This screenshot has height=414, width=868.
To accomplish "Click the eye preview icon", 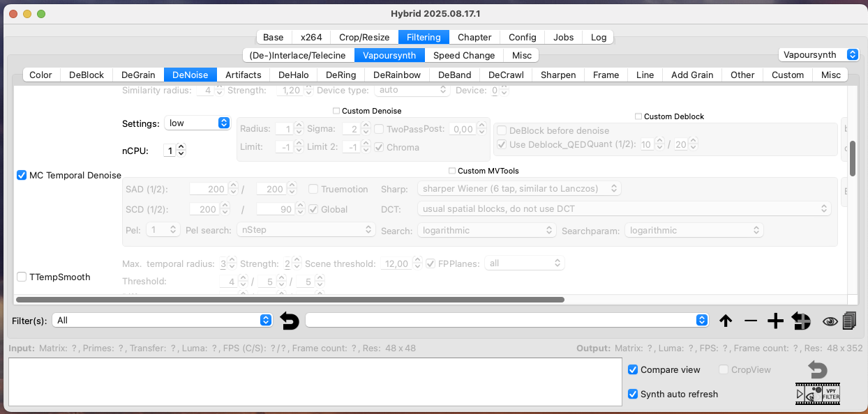I will pos(830,321).
